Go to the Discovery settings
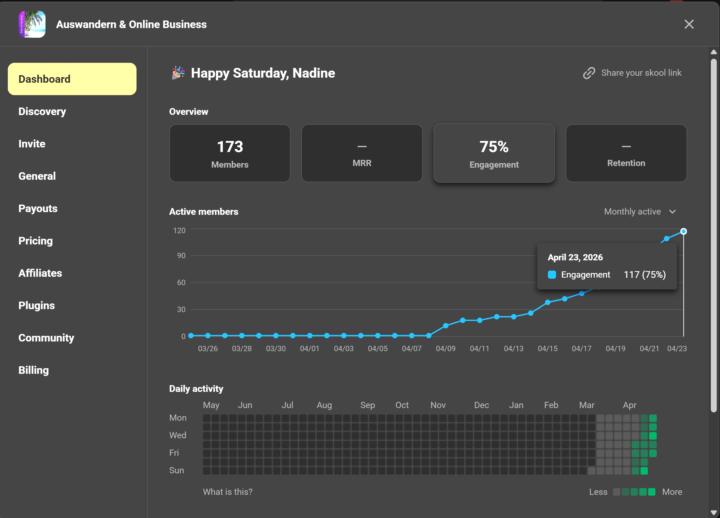 (42, 112)
